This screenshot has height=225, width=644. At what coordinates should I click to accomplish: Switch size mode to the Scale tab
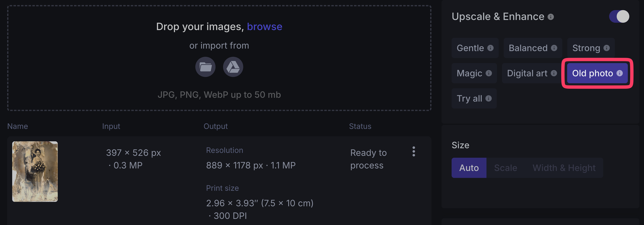pos(506,168)
